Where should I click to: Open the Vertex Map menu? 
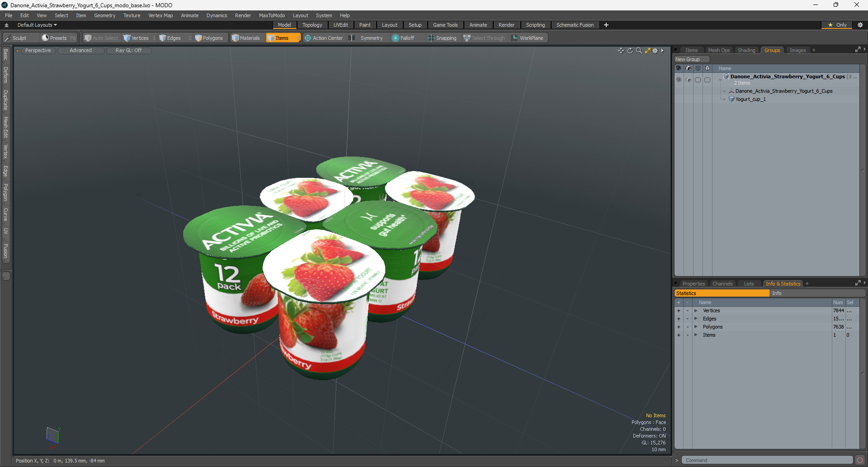point(160,15)
